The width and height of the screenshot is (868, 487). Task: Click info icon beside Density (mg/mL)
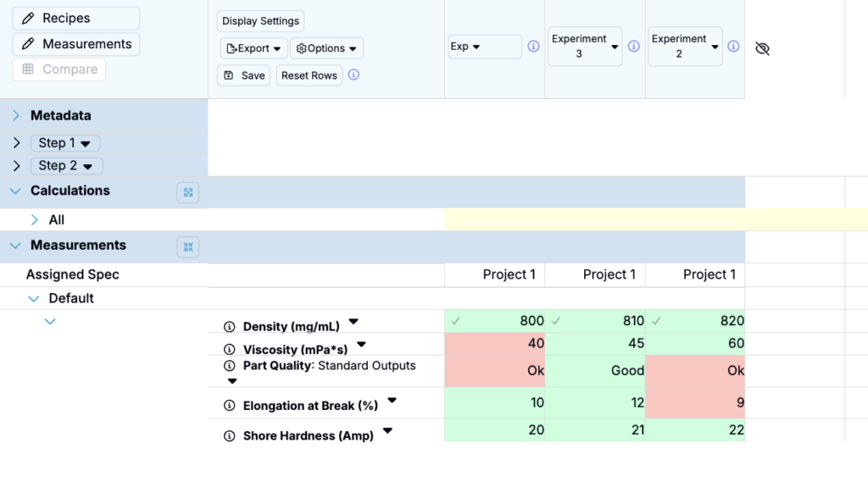click(229, 327)
